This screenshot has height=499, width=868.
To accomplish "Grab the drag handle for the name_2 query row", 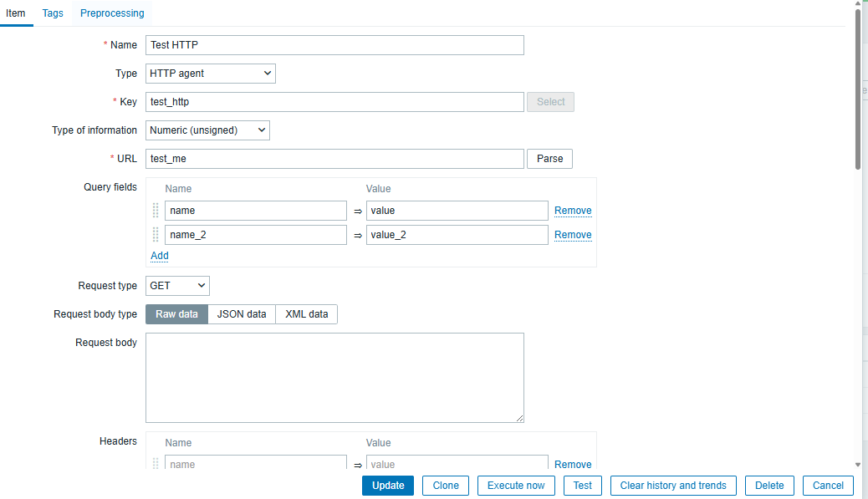I will pos(156,235).
